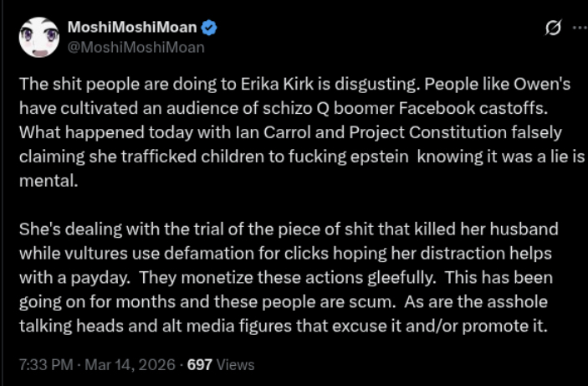Open the @MoshiMoshiMoan handle link
This screenshot has height=386, width=588.
[135, 47]
